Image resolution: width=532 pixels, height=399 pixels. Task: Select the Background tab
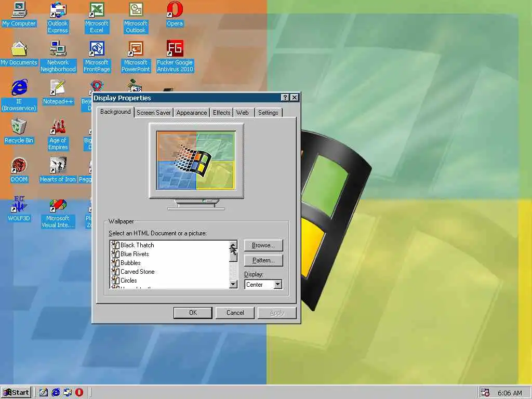pyautogui.click(x=115, y=112)
